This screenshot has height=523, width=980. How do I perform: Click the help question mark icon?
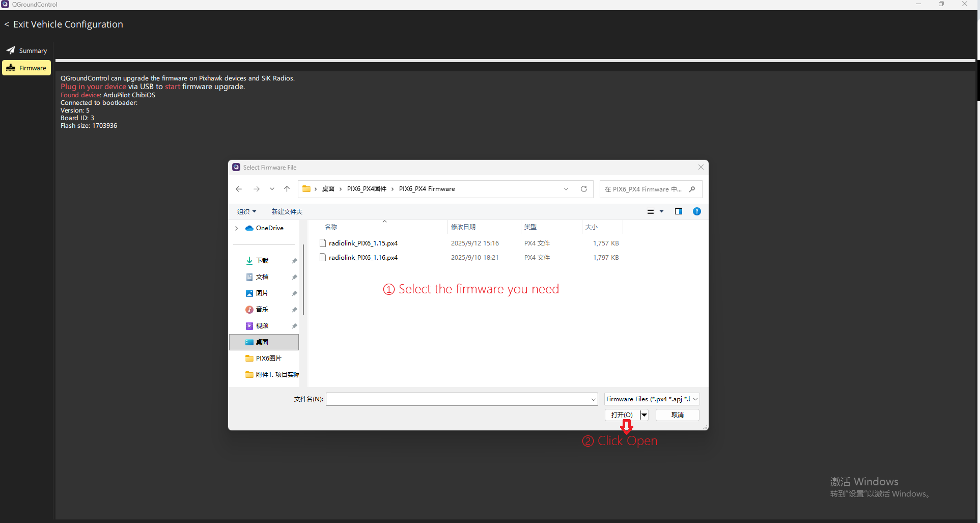point(697,211)
